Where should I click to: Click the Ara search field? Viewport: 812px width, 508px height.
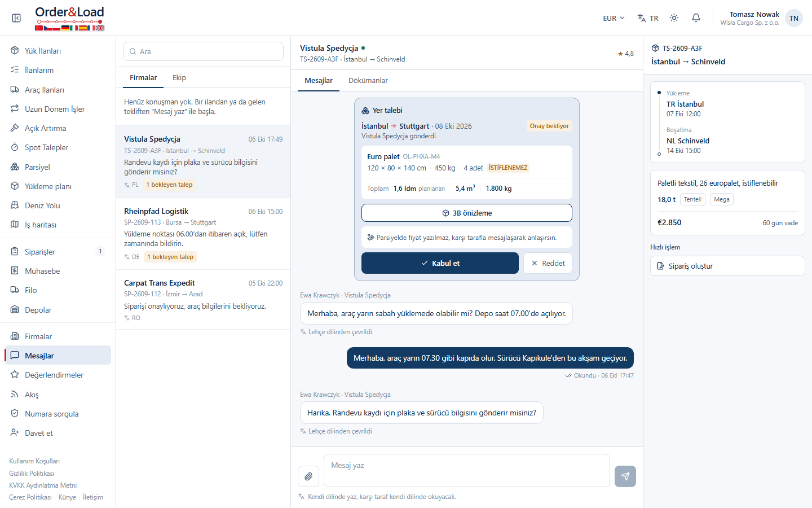[x=203, y=51]
